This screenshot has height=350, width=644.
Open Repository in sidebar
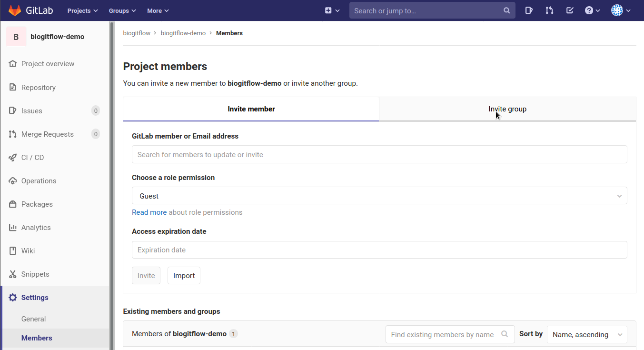pos(39,88)
